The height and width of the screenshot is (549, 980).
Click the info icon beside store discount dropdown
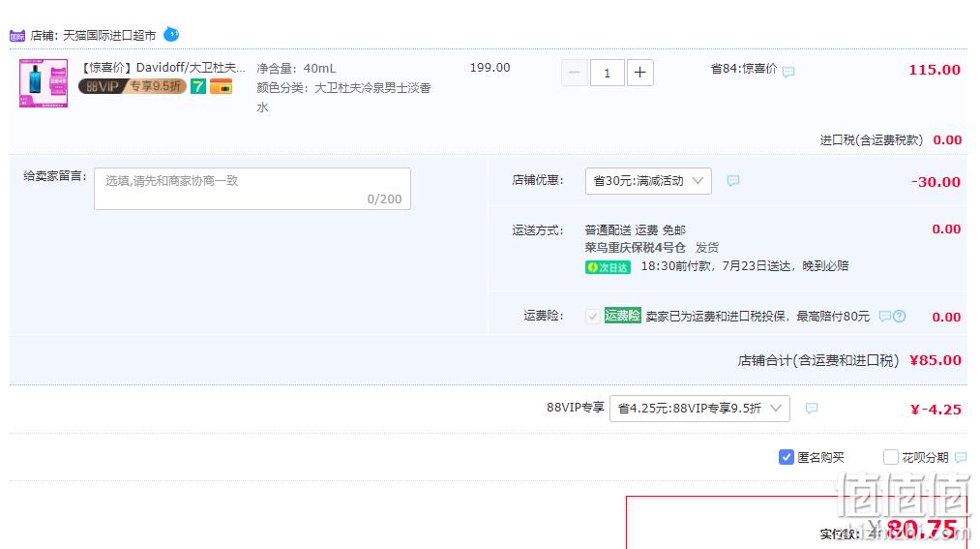point(733,181)
